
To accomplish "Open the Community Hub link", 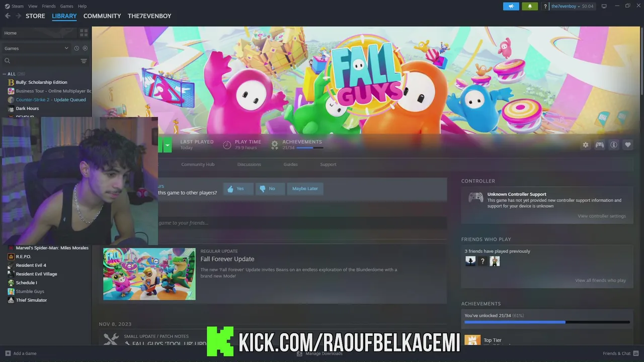I will (198, 164).
